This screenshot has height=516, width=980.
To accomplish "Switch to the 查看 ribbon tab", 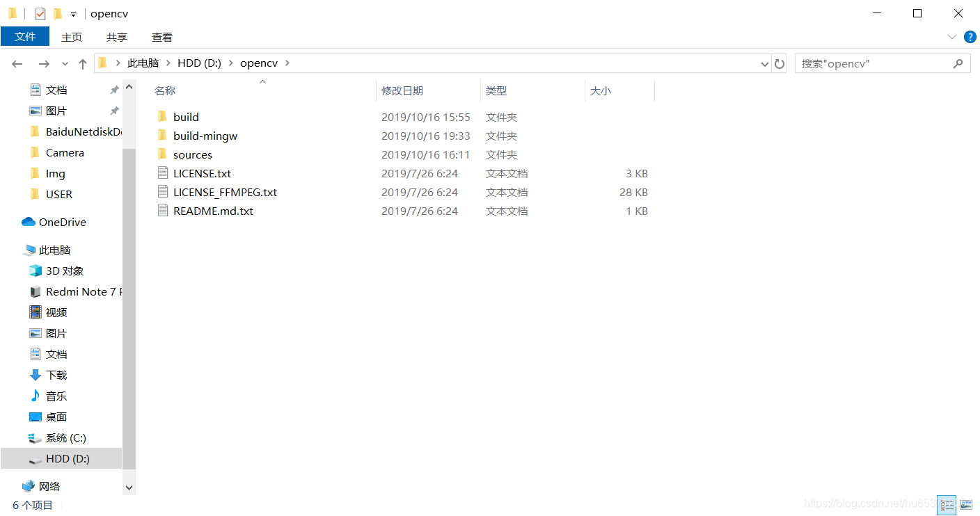I will (x=161, y=36).
